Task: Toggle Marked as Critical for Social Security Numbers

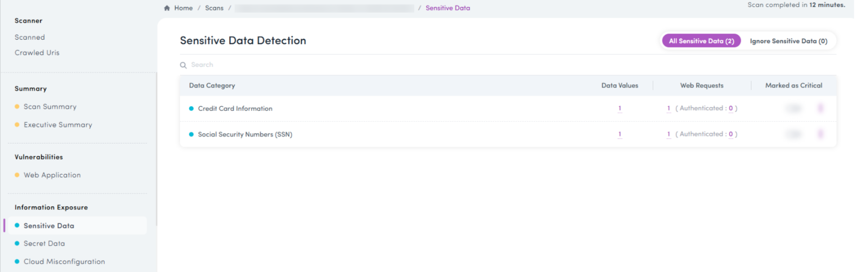Action: click(793, 134)
